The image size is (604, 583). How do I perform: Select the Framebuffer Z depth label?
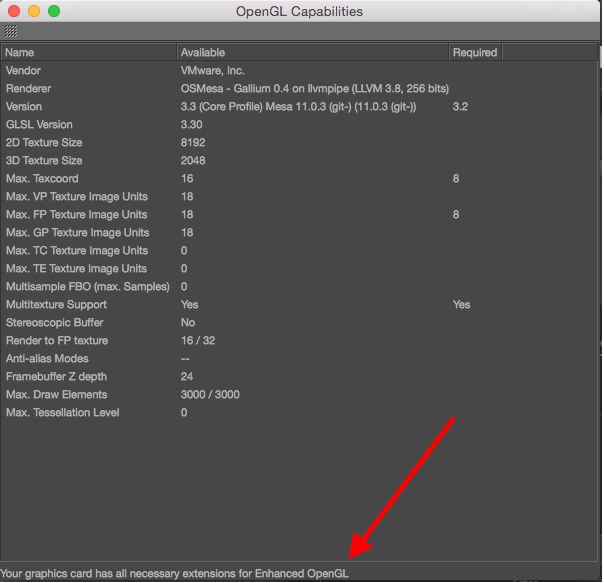point(56,376)
